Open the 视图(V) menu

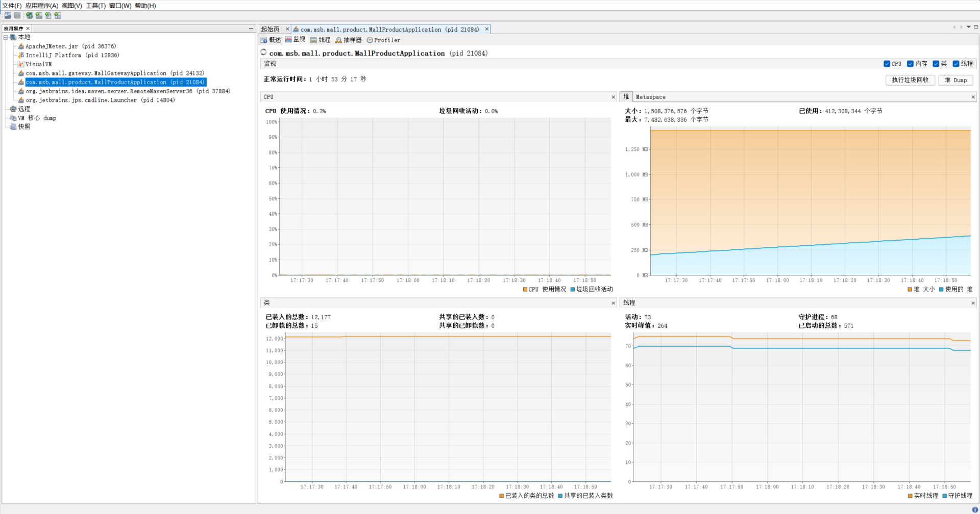72,6
